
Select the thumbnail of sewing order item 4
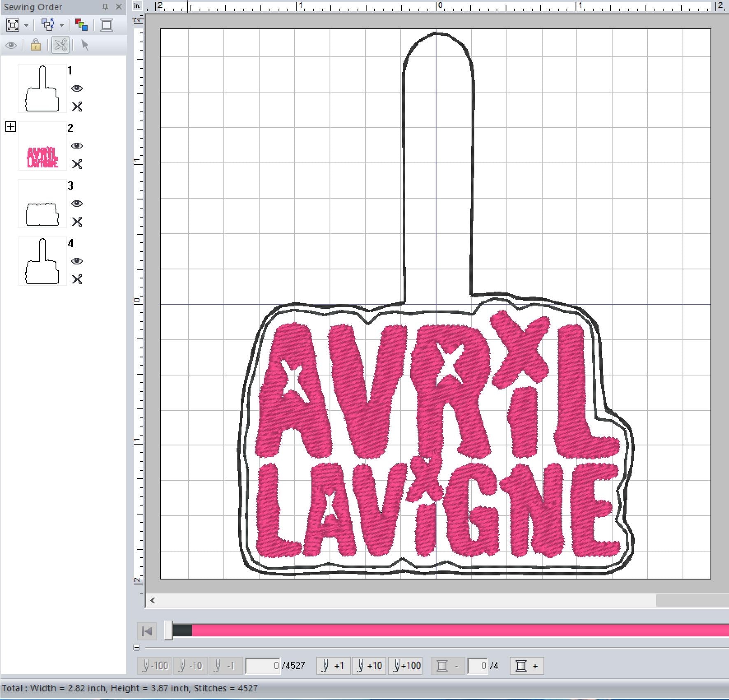pyautogui.click(x=42, y=261)
